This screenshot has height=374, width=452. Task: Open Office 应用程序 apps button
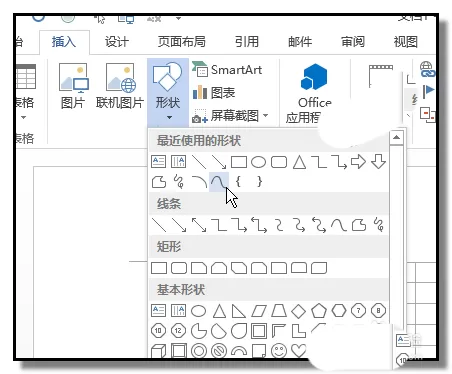[308, 93]
